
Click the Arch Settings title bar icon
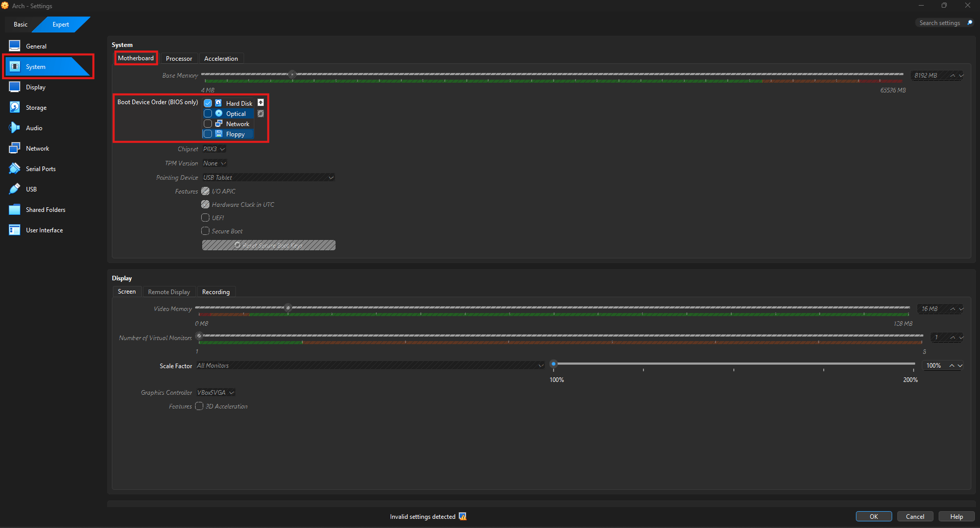pos(5,6)
